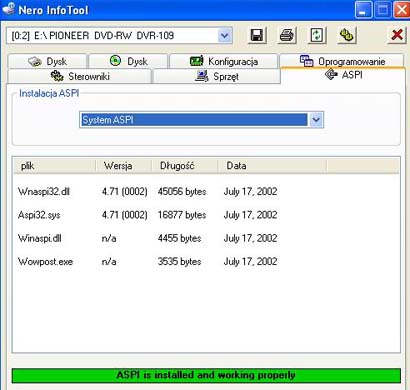Click the Refresh icon in toolbar

coord(317,35)
